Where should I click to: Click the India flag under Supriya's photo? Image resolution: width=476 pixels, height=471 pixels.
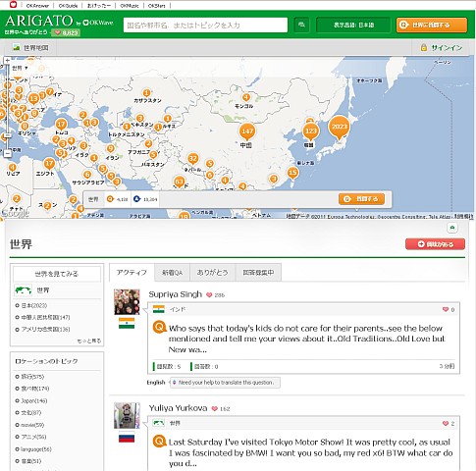[127, 323]
